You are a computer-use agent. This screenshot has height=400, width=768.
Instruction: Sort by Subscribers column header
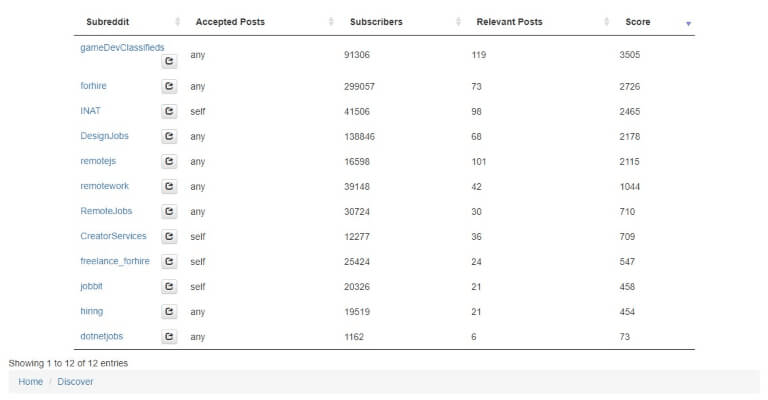[x=376, y=22]
